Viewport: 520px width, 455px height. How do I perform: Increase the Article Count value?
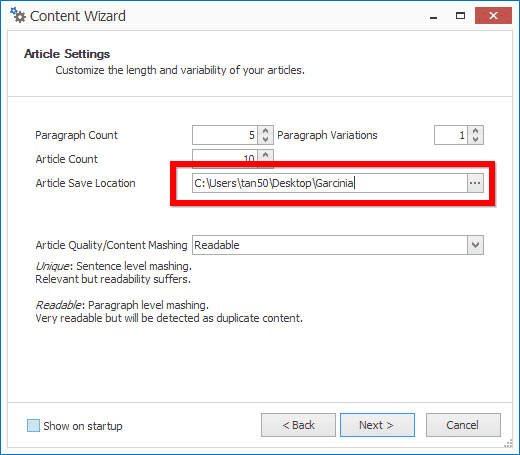coord(265,155)
